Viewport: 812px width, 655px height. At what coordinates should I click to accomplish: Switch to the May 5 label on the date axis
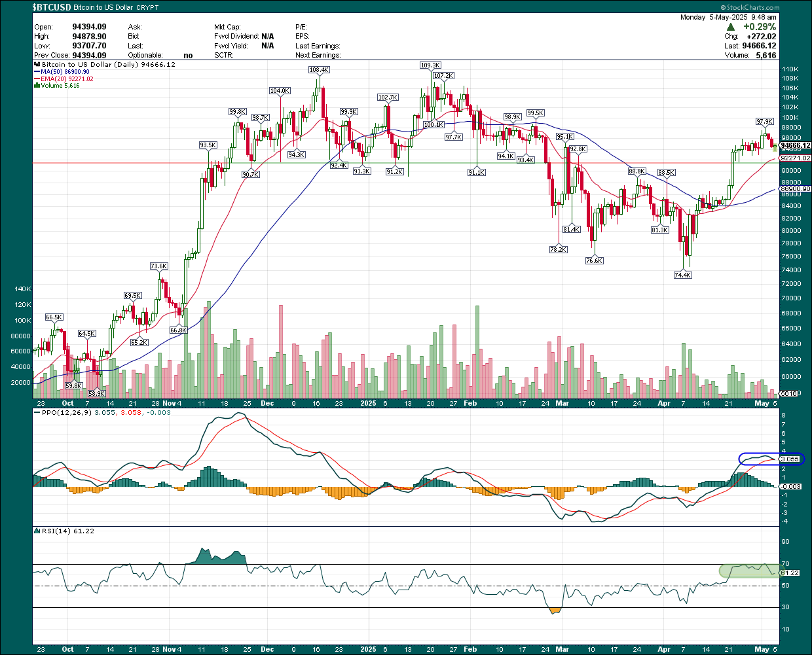[764, 403]
